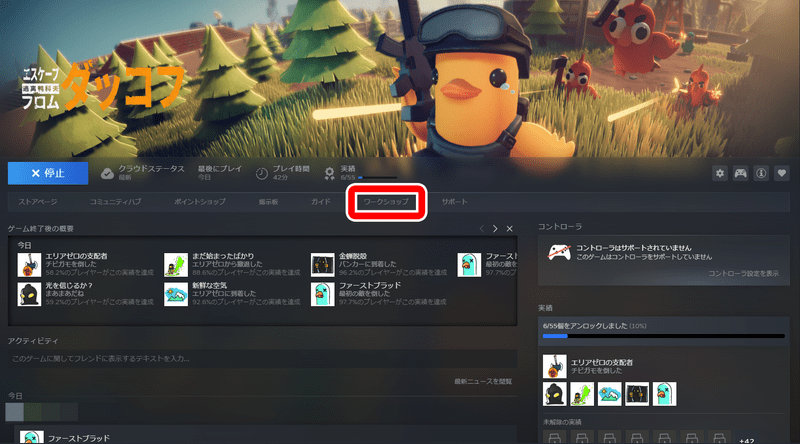The width and height of the screenshot is (800, 444).
Task: Close the ゲーム終了後の概要 panel
Action: pyautogui.click(x=509, y=229)
